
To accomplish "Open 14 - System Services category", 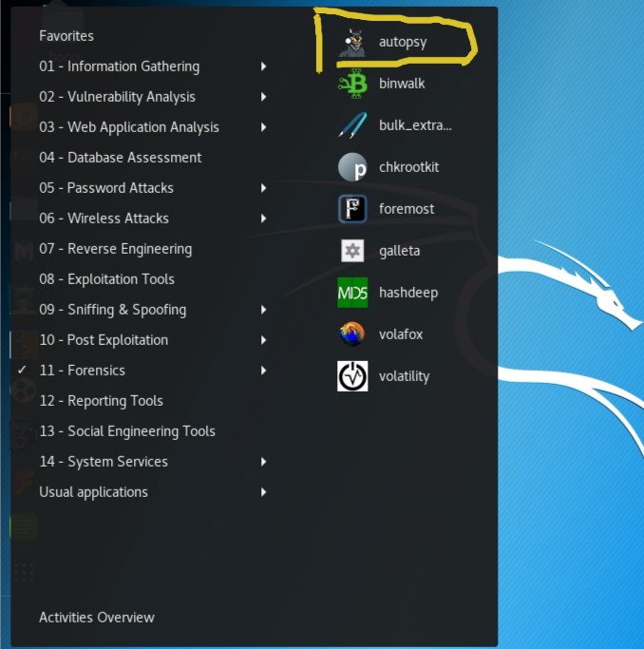I will click(104, 462).
